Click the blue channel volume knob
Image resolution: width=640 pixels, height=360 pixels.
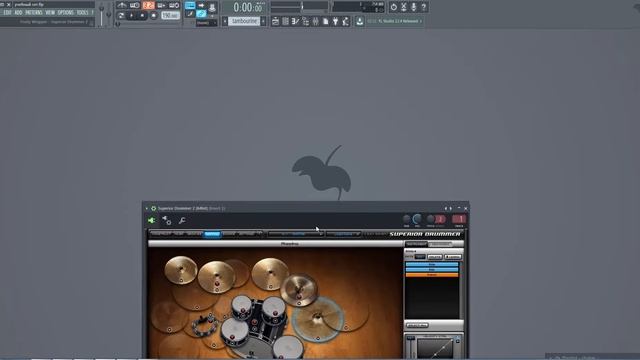(x=417, y=219)
